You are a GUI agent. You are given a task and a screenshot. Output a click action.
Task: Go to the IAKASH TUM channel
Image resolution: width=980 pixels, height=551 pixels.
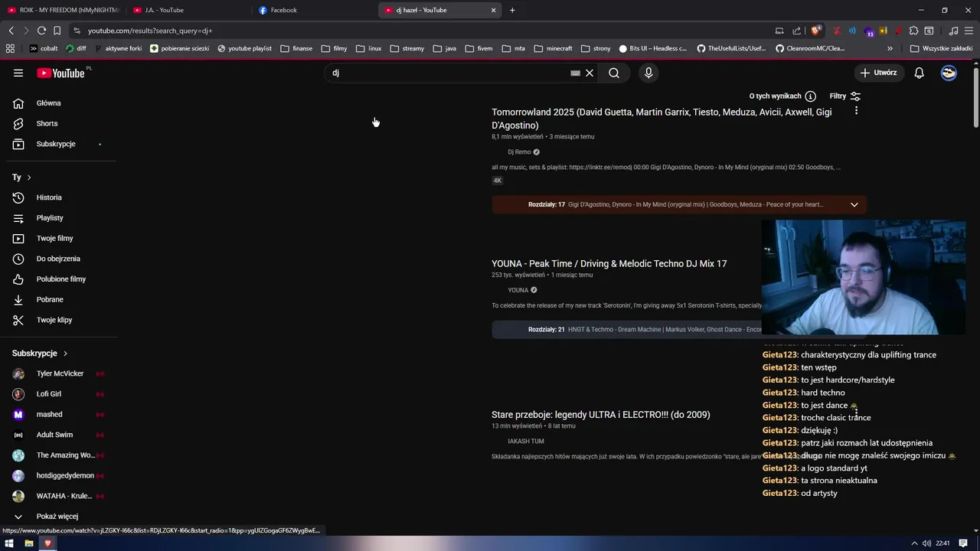click(525, 442)
